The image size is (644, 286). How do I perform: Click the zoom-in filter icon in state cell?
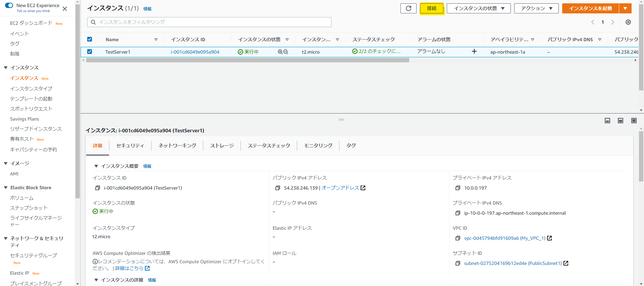click(280, 52)
